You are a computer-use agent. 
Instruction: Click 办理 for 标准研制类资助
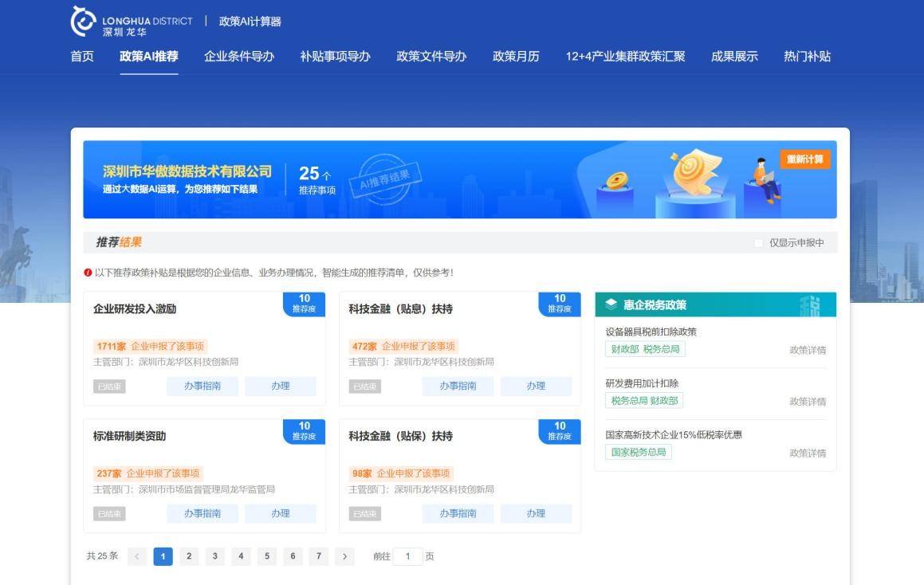tap(280, 513)
